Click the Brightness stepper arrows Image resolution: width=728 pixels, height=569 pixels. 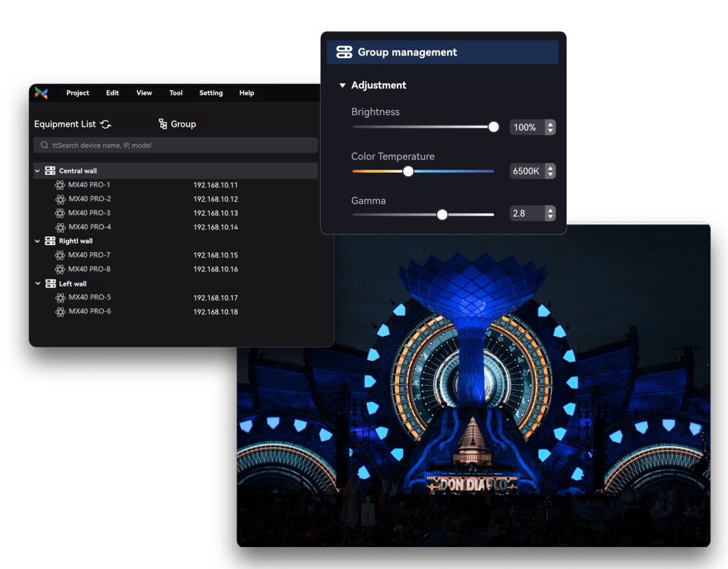click(550, 127)
